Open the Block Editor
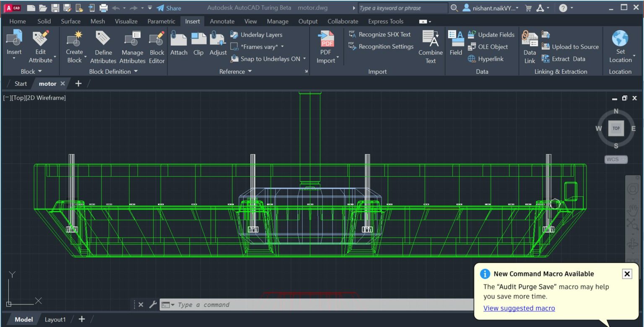The image size is (644, 327). click(x=156, y=43)
